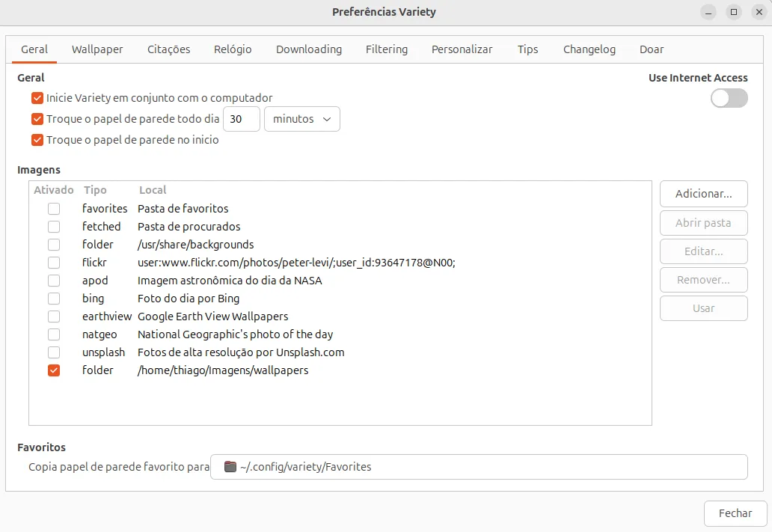Select the /usr/share/backgrounds row text

point(196,245)
